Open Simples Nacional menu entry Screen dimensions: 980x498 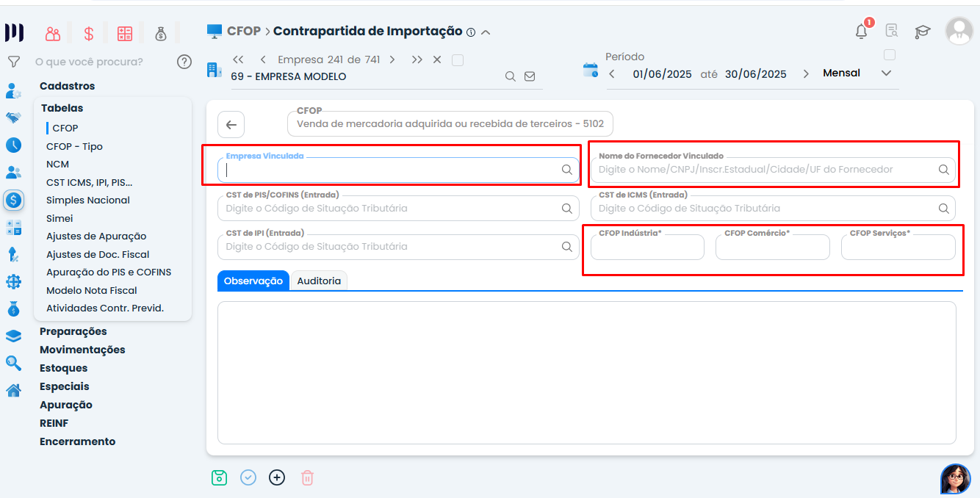(x=88, y=200)
